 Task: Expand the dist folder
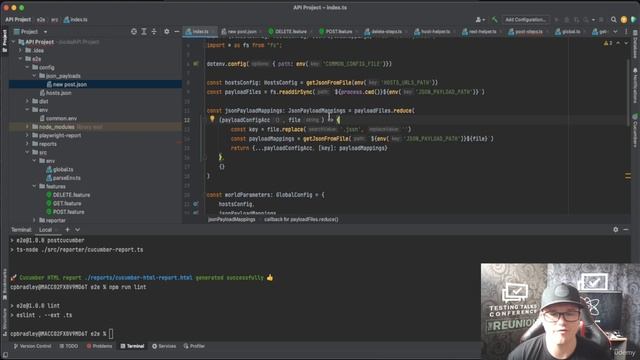[x=27, y=101]
